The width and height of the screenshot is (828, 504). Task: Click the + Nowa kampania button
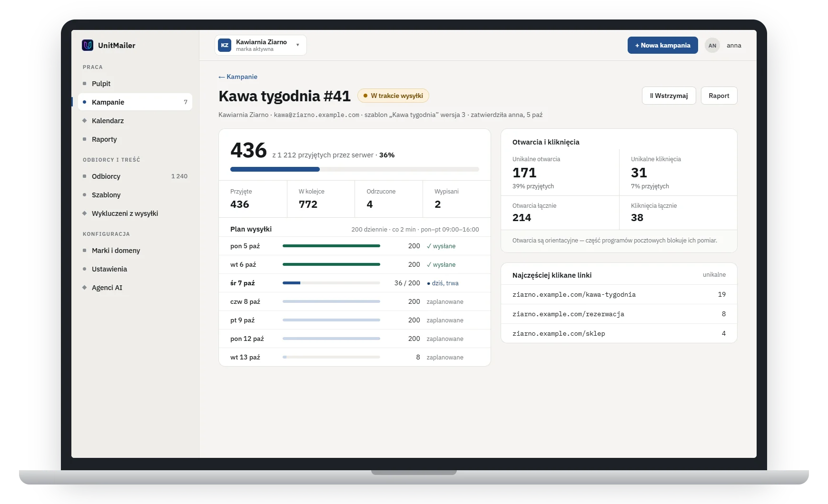(x=662, y=45)
